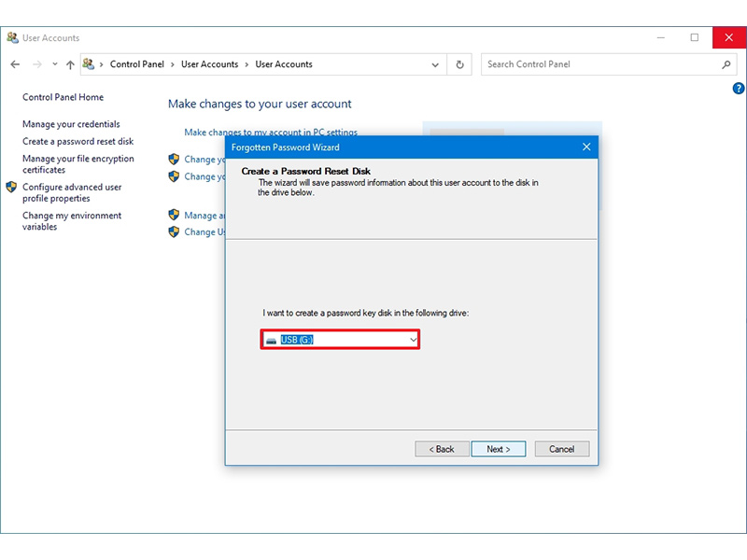This screenshot has height=560, width=747.
Task: Open Change my environment variables
Action: [72, 221]
